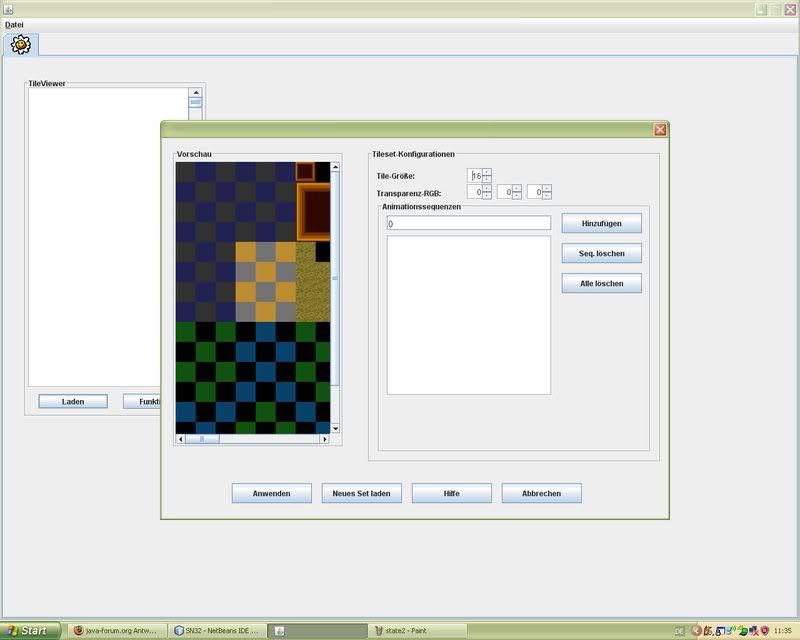Click the empty Animationssequenzen list box
This screenshot has height=640, width=800.
click(x=468, y=315)
